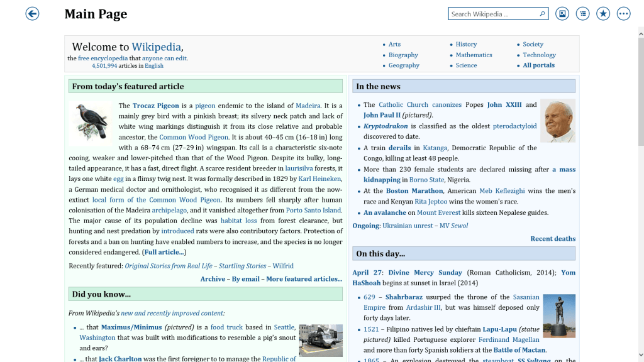Click the Ferdinand Magellan link
Viewport: 644px width, 362px height.
click(509, 339)
